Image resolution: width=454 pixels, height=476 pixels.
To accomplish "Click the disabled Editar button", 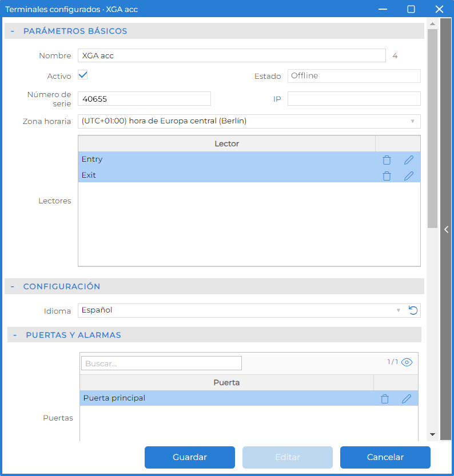I will [x=288, y=457].
